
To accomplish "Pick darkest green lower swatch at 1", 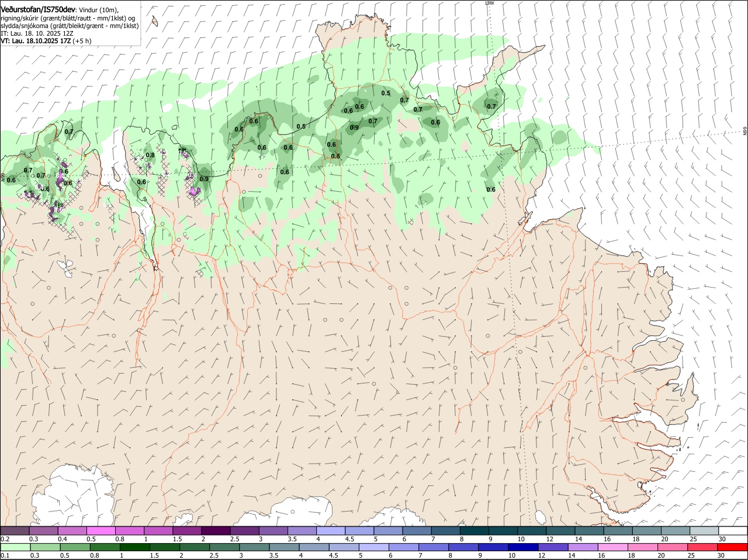I will [134, 548].
